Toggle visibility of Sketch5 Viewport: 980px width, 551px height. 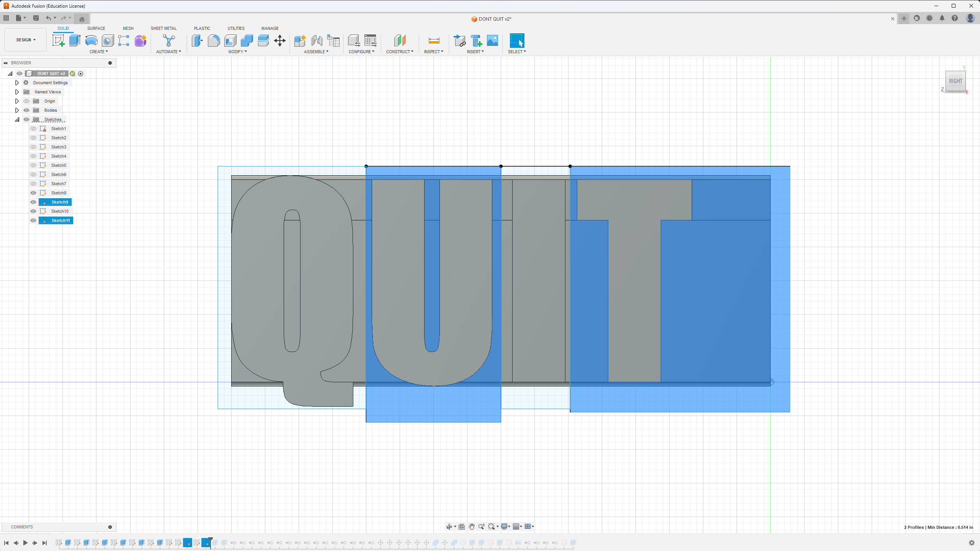[x=33, y=165]
